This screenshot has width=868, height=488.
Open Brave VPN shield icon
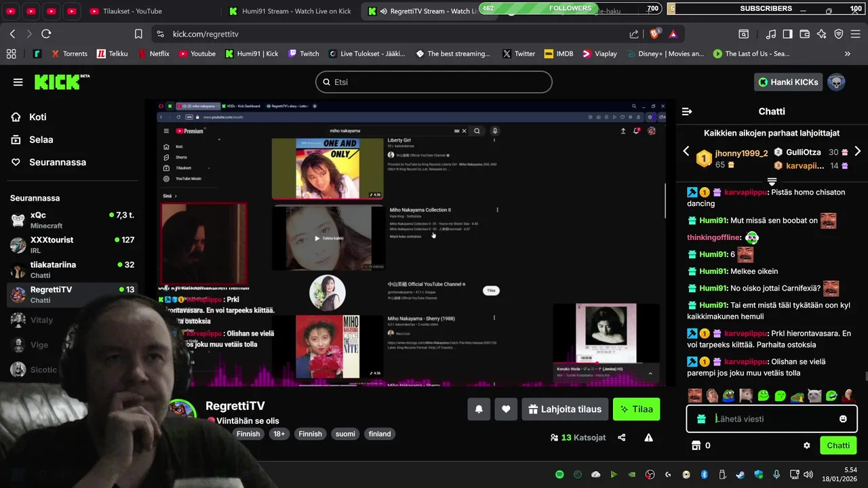point(838,34)
